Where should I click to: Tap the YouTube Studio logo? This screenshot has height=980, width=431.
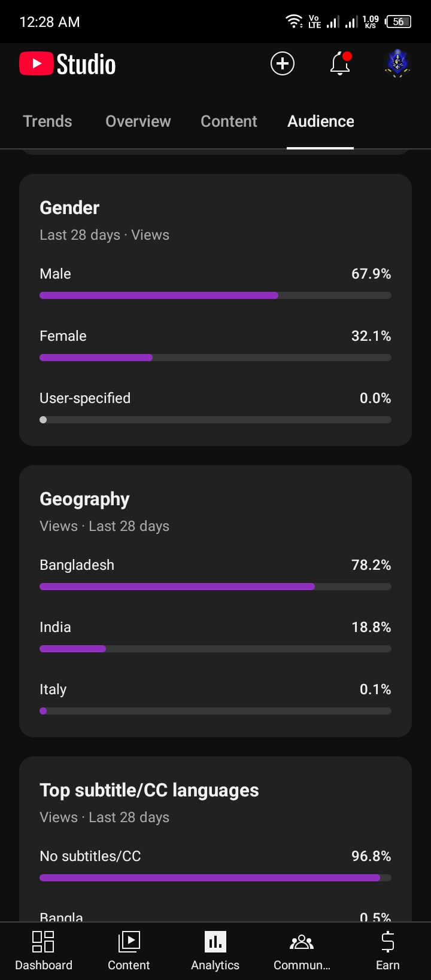point(68,64)
